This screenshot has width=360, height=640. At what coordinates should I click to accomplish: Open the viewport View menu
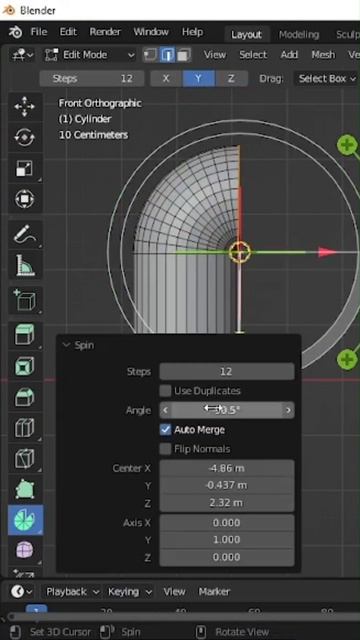tap(215, 55)
